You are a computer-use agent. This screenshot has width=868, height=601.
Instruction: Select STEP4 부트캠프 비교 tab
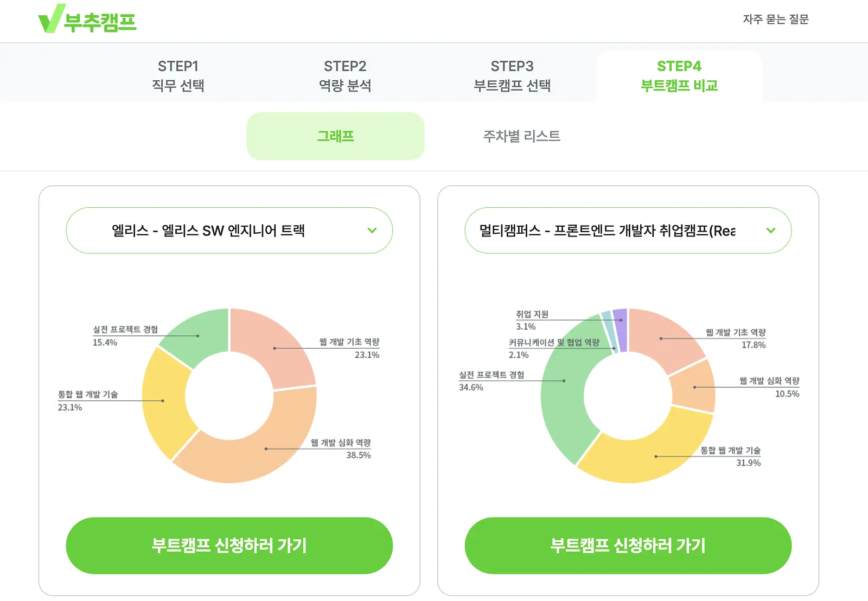point(679,76)
